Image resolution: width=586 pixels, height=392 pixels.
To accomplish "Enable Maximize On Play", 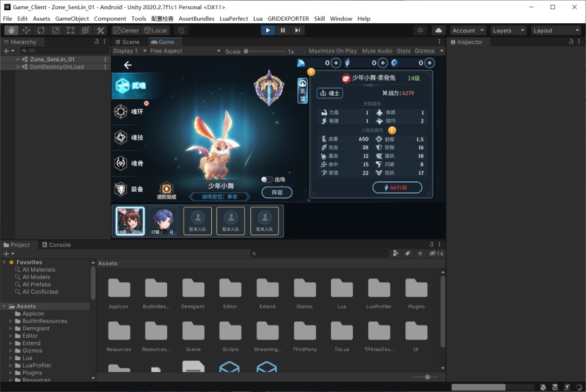I will (x=332, y=51).
